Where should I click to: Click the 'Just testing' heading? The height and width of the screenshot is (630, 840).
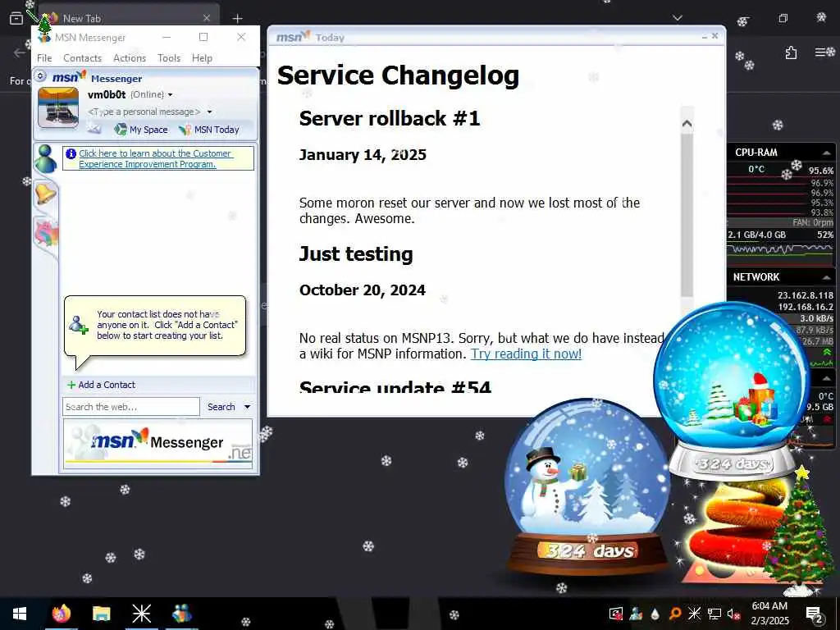tap(356, 254)
